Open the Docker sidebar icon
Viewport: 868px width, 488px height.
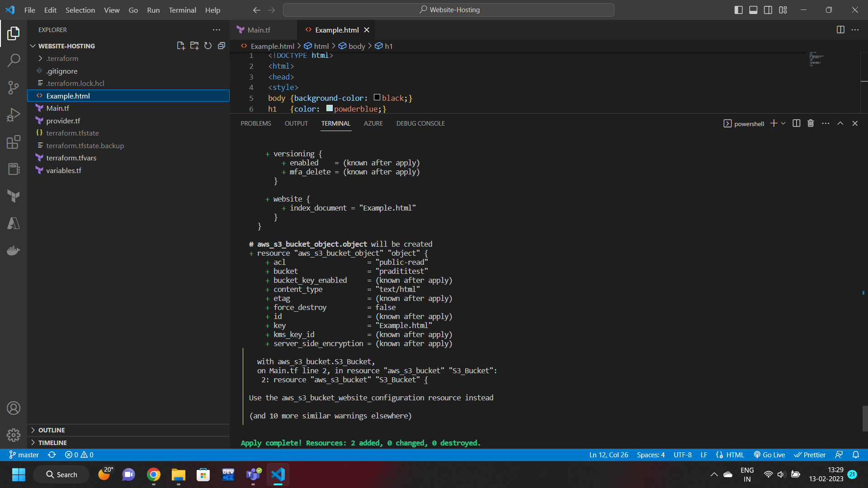(x=14, y=250)
